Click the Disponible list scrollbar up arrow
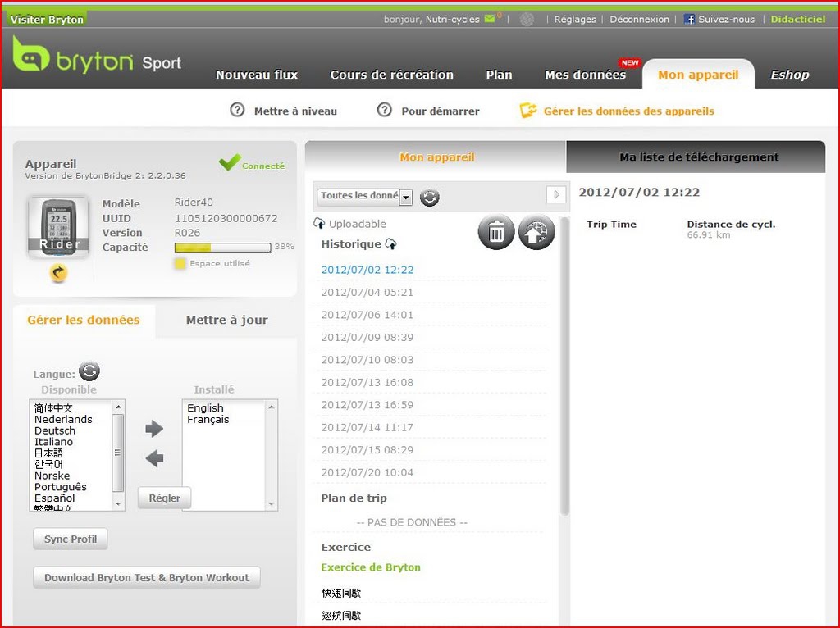The image size is (840, 628). [x=118, y=407]
